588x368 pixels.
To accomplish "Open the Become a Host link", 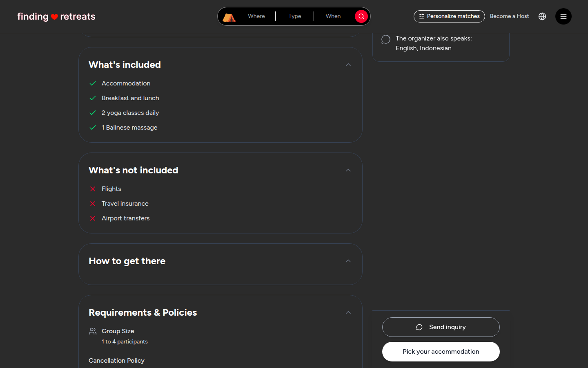I will point(509,16).
